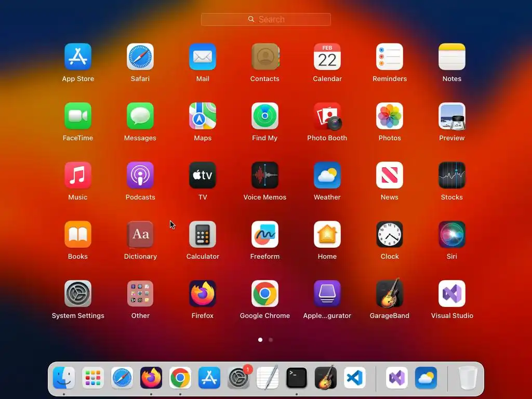Open the Contacts app

(x=265, y=57)
